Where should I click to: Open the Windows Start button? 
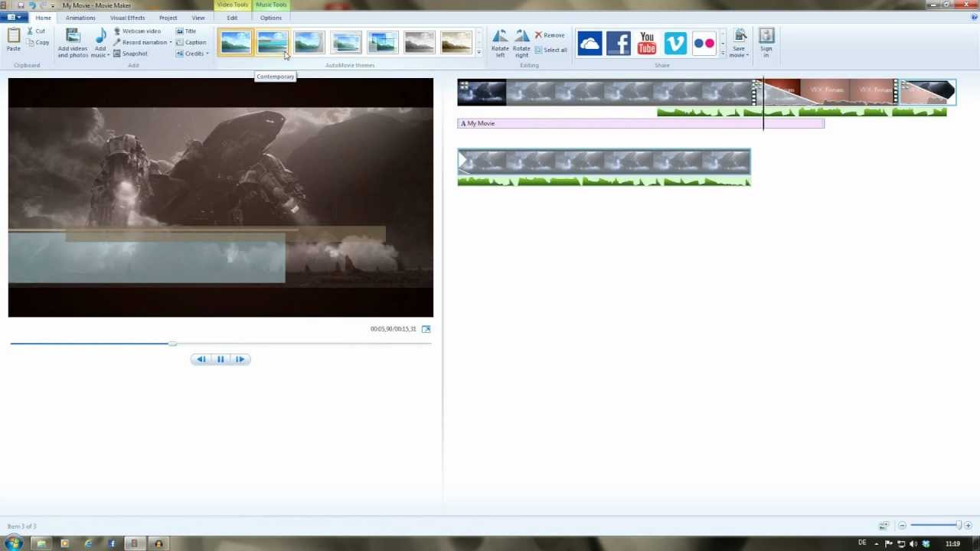click(13, 543)
